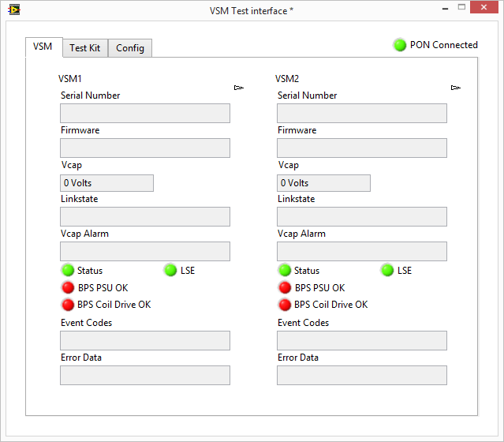Click VSM2 Linkstate field

[x=362, y=216]
